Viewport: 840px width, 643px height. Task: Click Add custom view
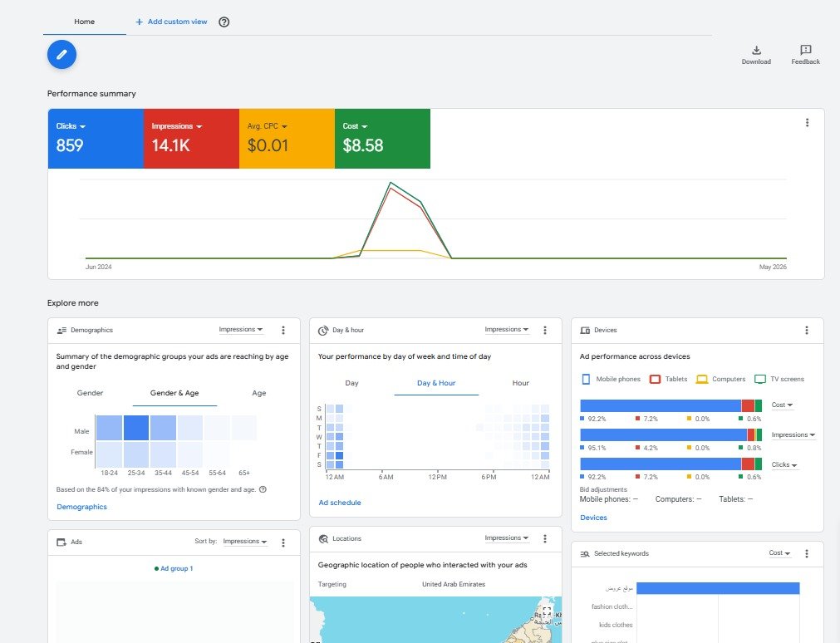[171, 22]
